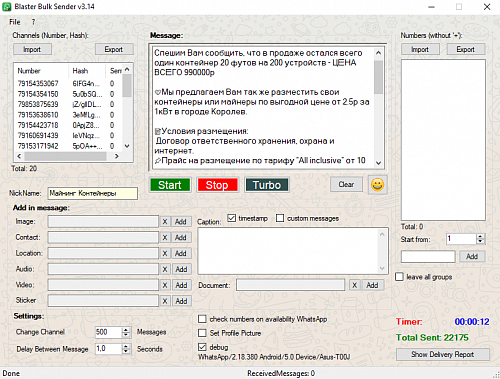
Task: Click the Image path field
Action: tap(103, 222)
